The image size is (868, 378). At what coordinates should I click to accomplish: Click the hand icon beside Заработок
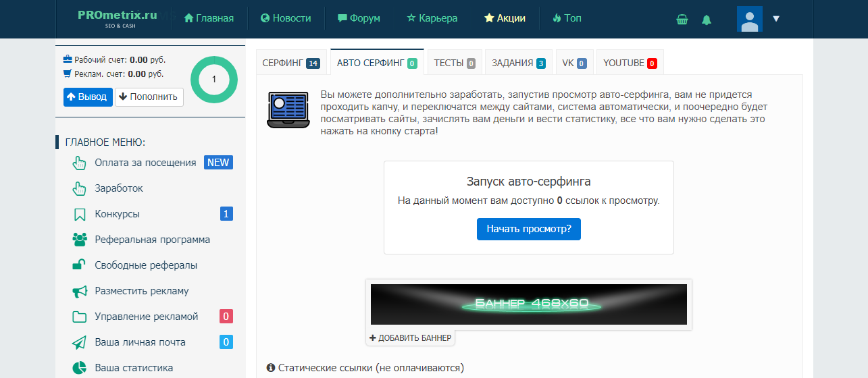click(x=80, y=188)
